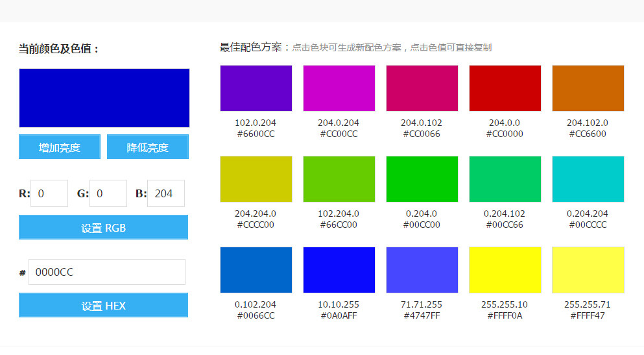This screenshot has height=355, width=644.
Task: Copy the 0.102.204 RGB value text
Action: tap(256, 304)
